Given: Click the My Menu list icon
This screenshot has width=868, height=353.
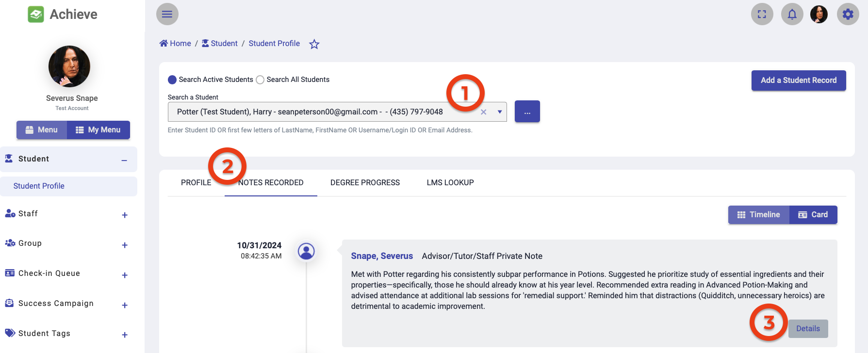Looking at the screenshot, I should point(80,130).
